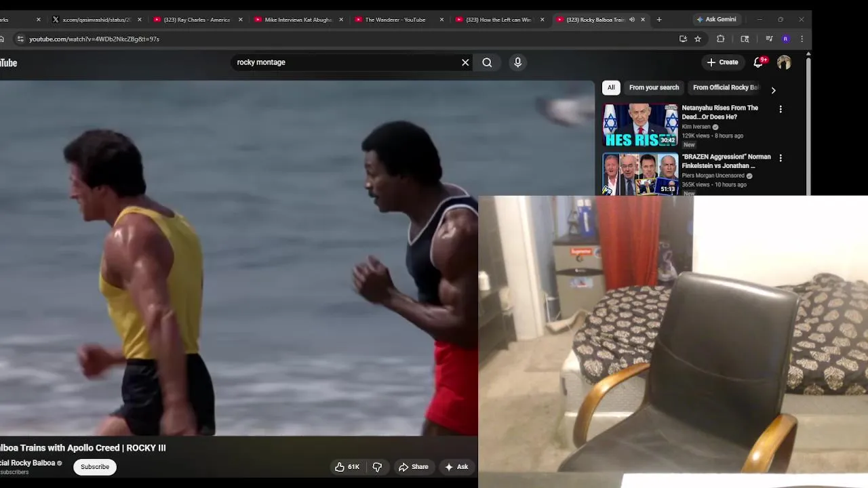The height and width of the screenshot is (488, 868).
Task: Clear the 'rocky montage' search text
Action: click(x=465, y=62)
